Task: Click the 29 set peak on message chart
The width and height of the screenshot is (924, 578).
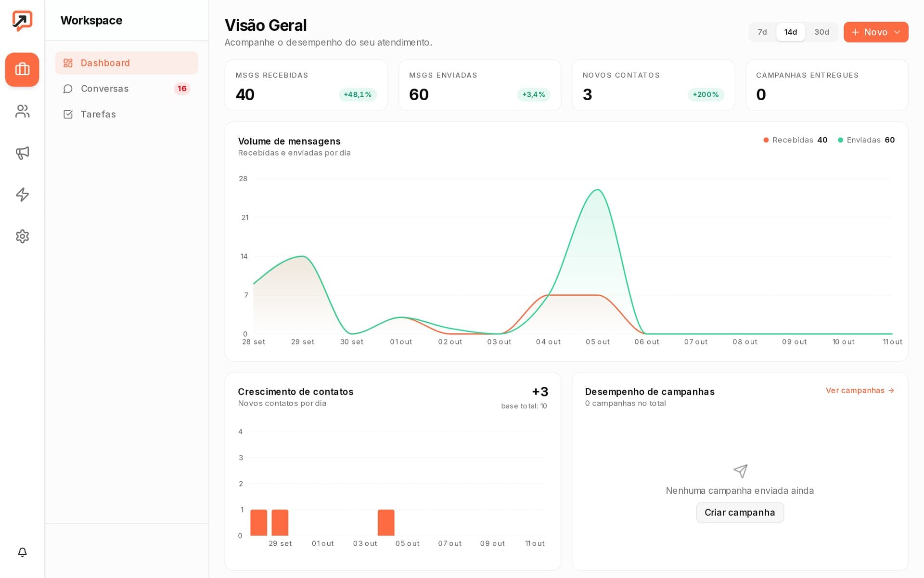Action: point(302,256)
